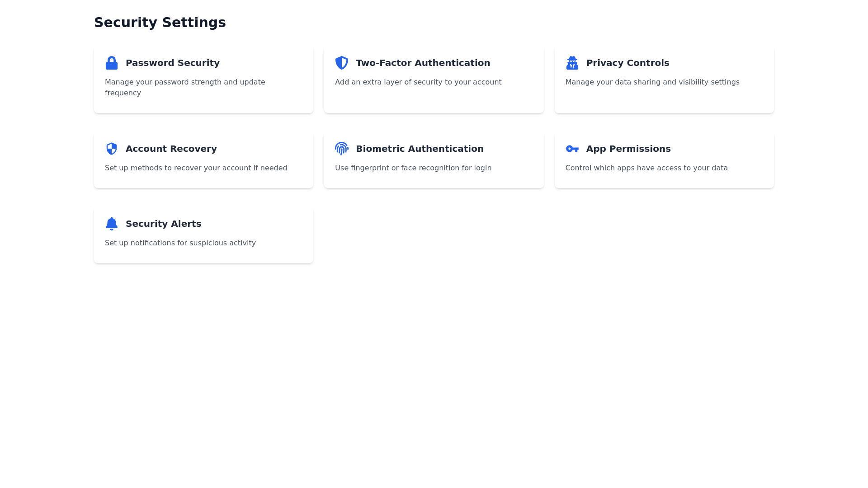Open the App Permissions heading
This screenshot has height=488, width=868.
(628, 149)
